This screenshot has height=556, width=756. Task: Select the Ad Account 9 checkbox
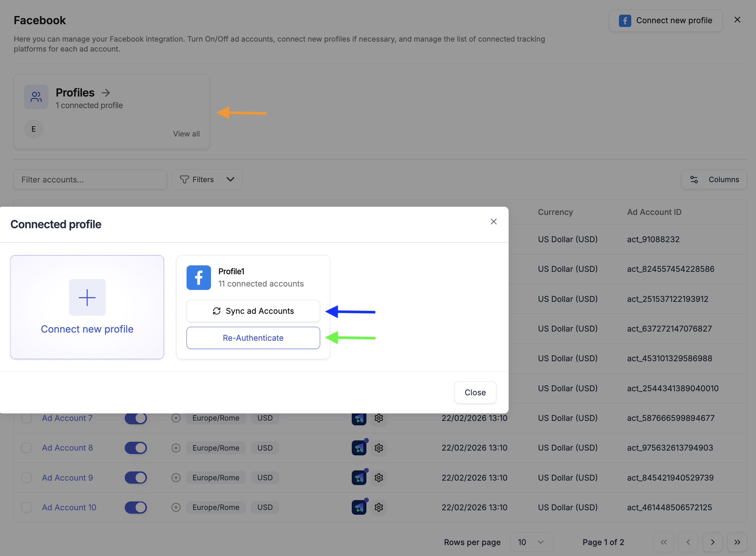[27, 478]
